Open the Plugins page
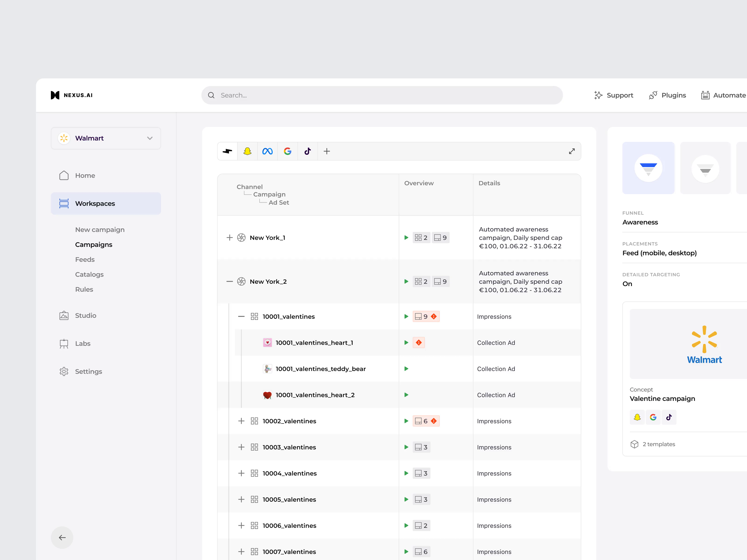 (667, 95)
